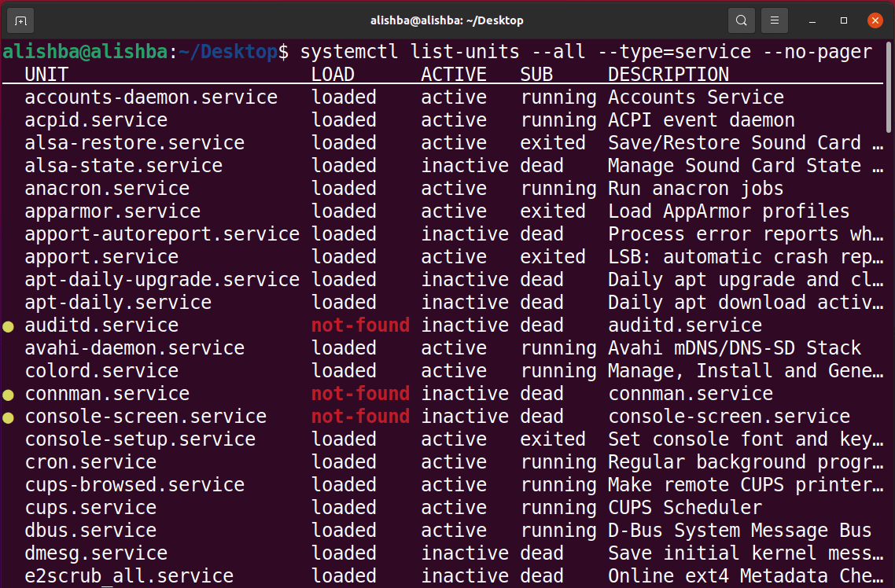Open a new terminal tab icon
The width and height of the screenshot is (895, 588).
20,20
